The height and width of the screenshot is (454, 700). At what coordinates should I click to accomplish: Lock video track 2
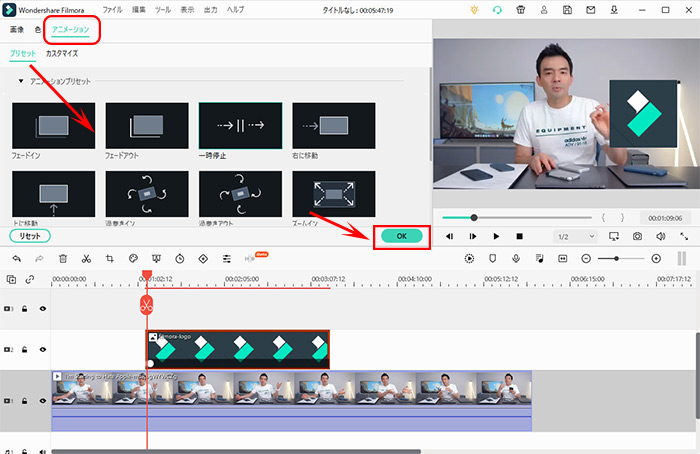(25, 350)
